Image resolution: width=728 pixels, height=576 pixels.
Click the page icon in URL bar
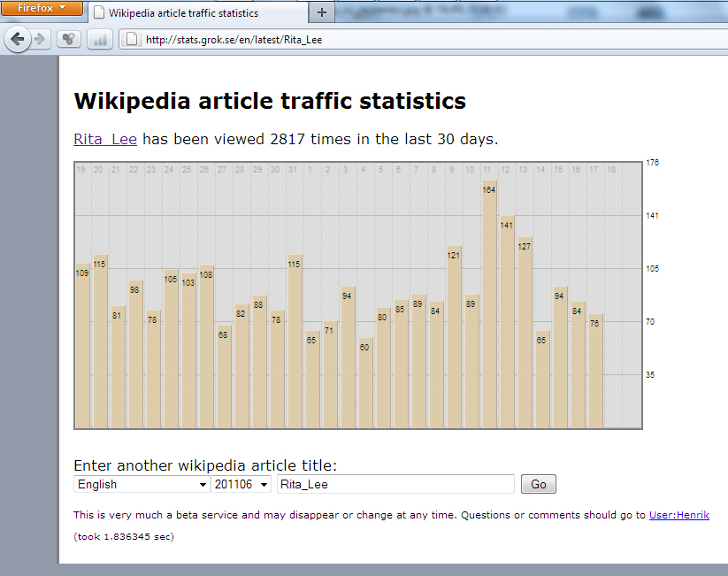click(x=131, y=39)
